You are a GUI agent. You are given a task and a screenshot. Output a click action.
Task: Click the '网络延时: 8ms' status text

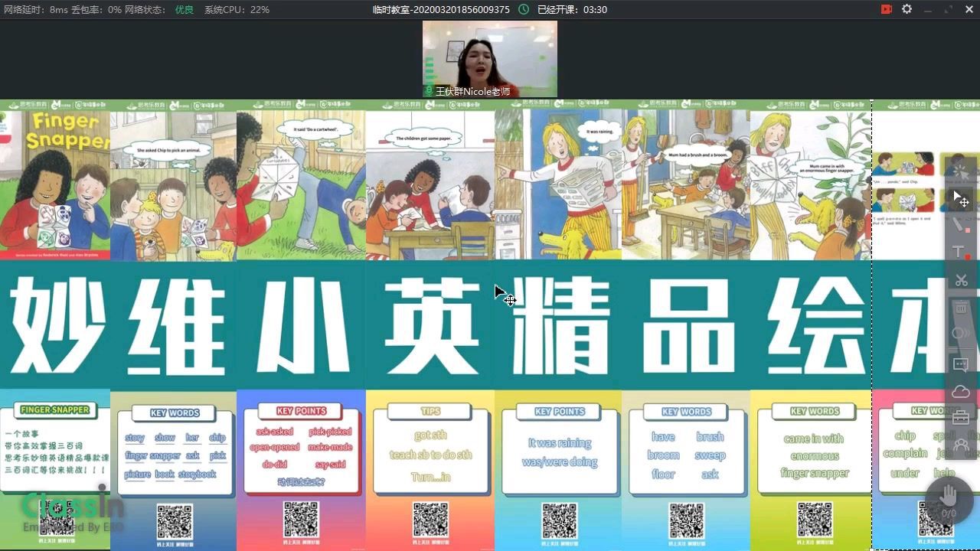[x=36, y=9]
